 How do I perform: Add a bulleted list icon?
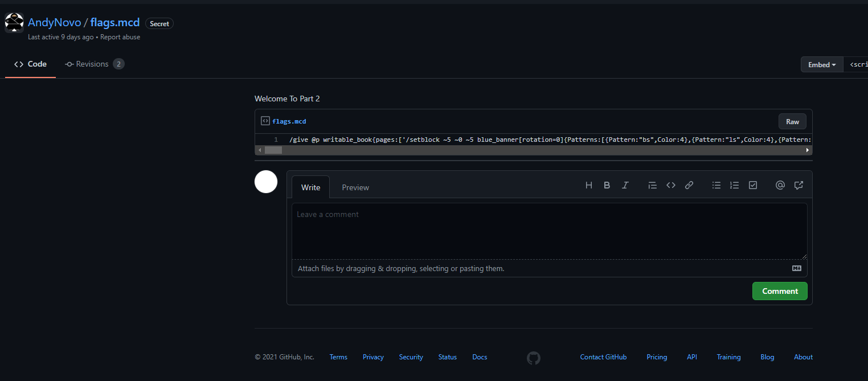click(x=716, y=185)
